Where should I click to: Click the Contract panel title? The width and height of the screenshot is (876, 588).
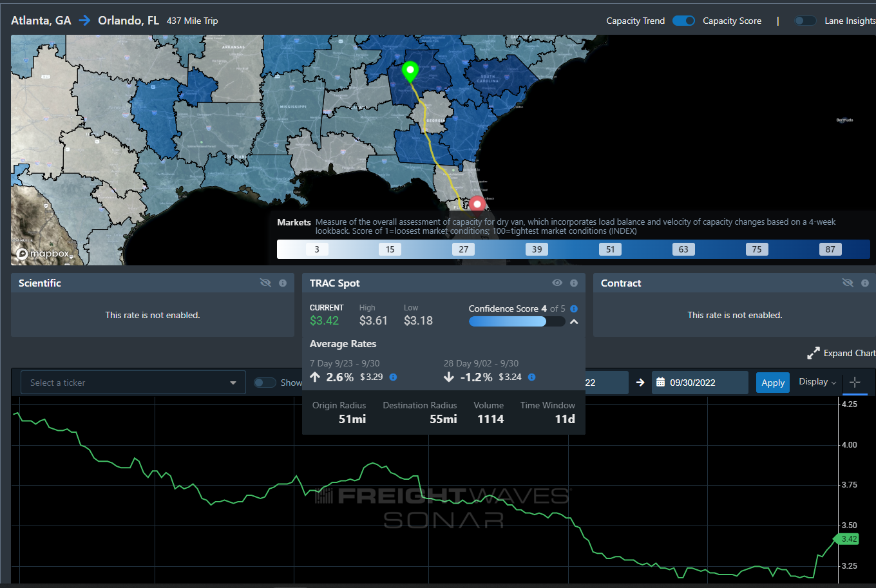coord(621,283)
